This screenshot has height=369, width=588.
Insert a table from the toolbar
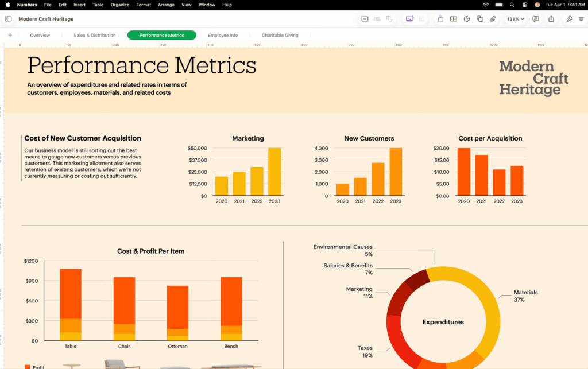click(x=454, y=19)
